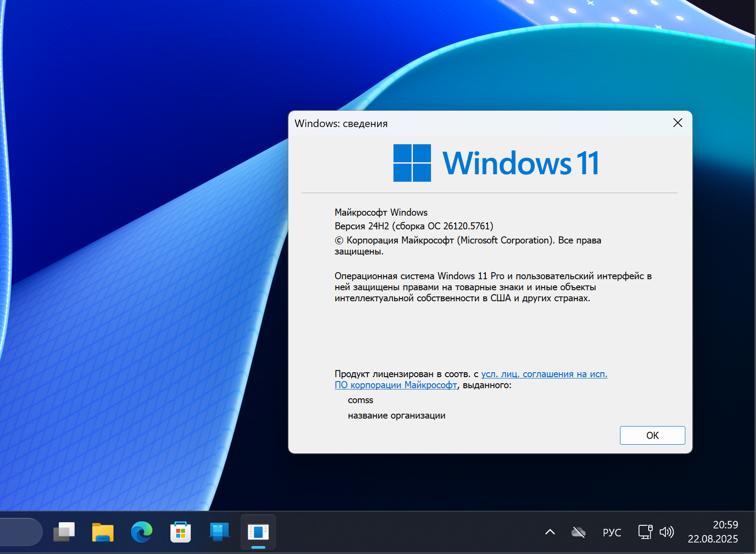Screen dimensions: 756x554
Task: Click the speaker icon in the system tray
Action: 666,532
